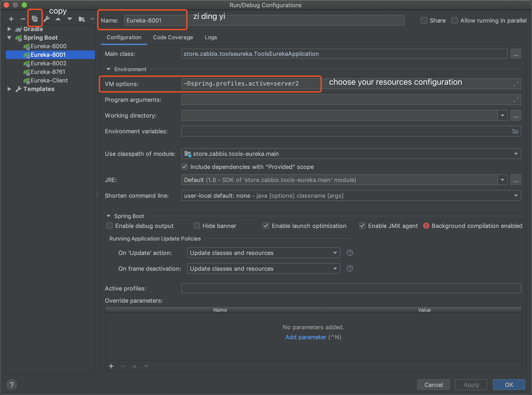Viewport: 532px width, 395px height.
Task: Click the Remove Configuration minus icon
Action: [23, 19]
